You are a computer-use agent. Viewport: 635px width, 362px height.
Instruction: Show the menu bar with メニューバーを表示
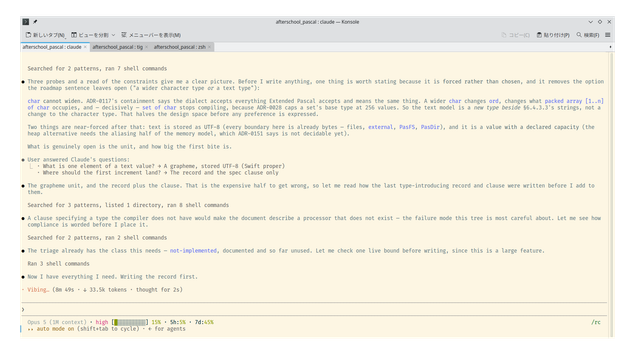pos(151,35)
